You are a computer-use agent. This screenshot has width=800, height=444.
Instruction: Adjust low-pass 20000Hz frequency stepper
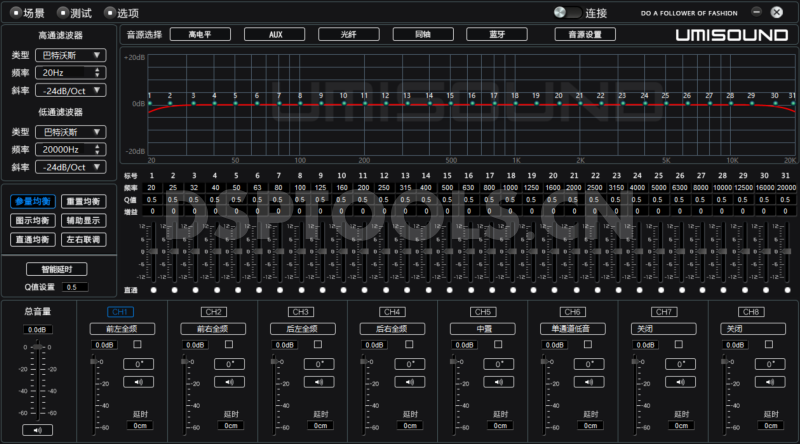point(97,150)
